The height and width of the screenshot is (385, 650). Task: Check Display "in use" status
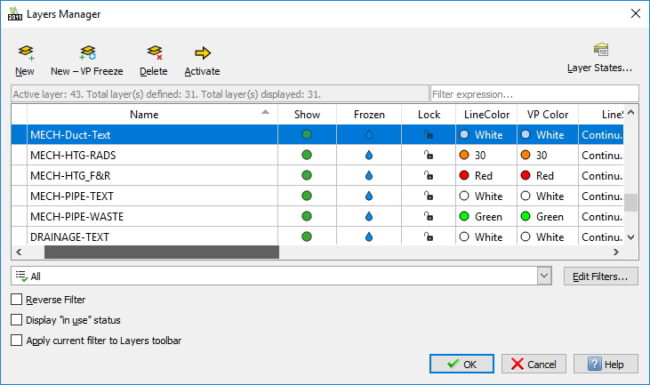(x=16, y=320)
